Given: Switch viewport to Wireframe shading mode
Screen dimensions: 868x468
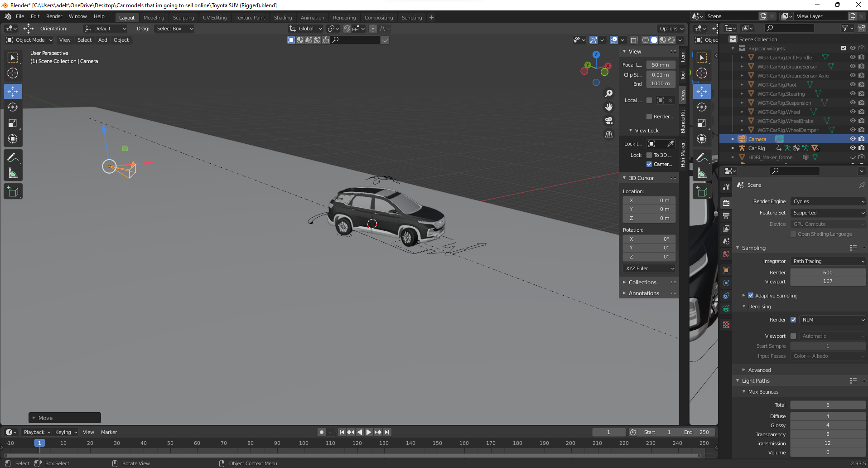Looking at the screenshot, I should pos(645,40).
